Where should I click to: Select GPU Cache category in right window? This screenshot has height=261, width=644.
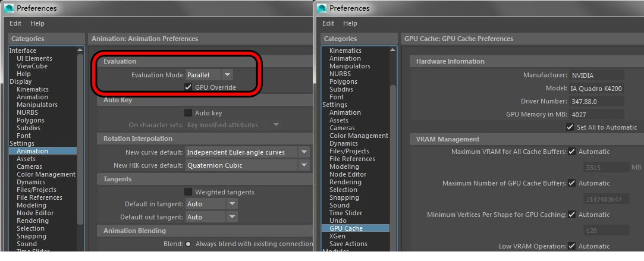(x=356, y=228)
